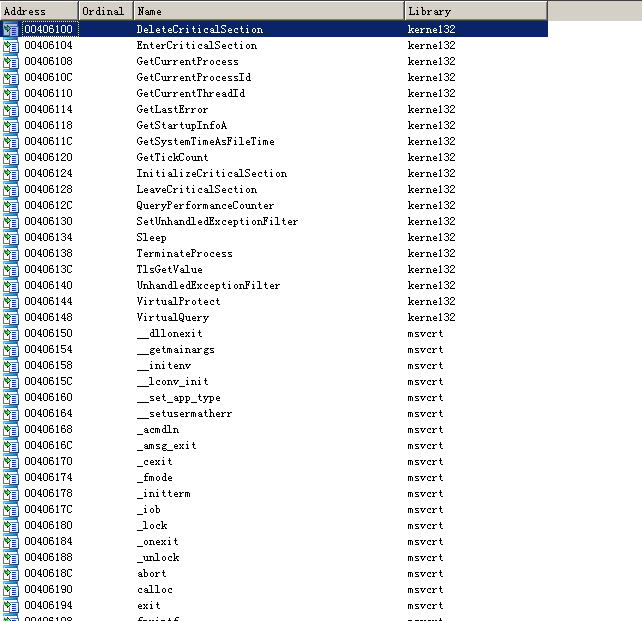Click import icon beside address 0040611C
This screenshot has height=621, width=642.
(x=11, y=141)
